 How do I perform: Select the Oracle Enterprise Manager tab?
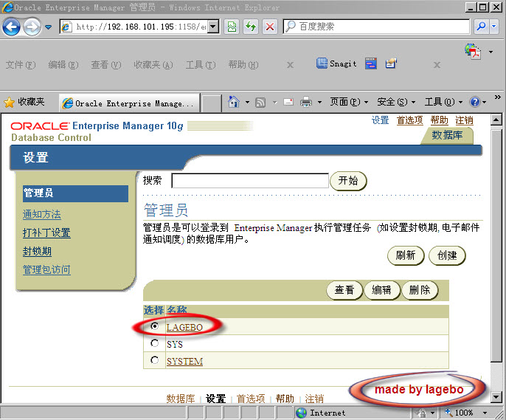coord(129,103)
